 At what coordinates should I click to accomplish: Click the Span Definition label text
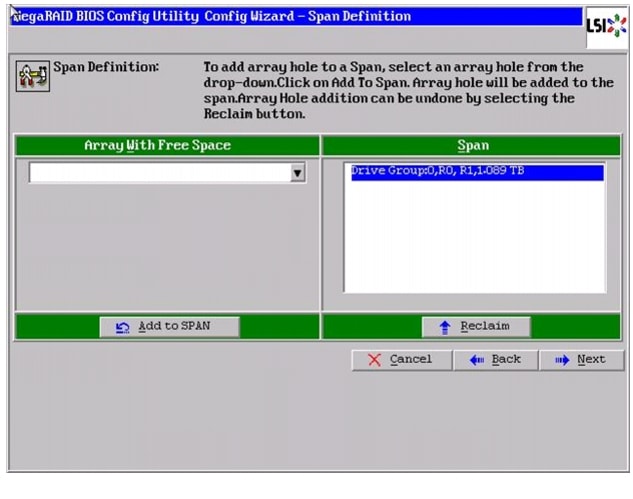pos(106,67)
